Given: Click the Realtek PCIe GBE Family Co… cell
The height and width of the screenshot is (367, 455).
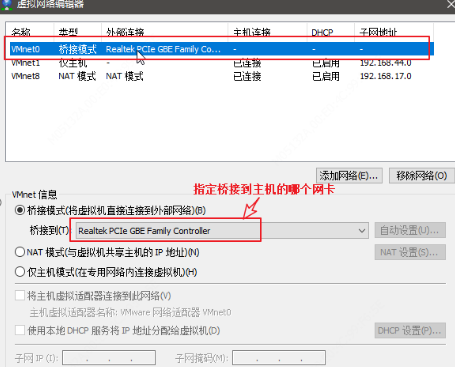Looking at the screenshot, I should tap(163, 49).
